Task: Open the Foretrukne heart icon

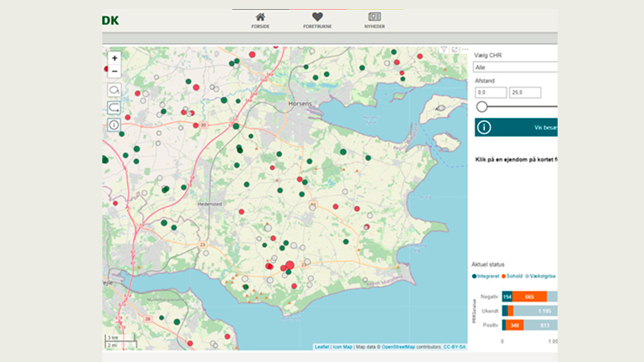Action: click(x=317, y=17)
